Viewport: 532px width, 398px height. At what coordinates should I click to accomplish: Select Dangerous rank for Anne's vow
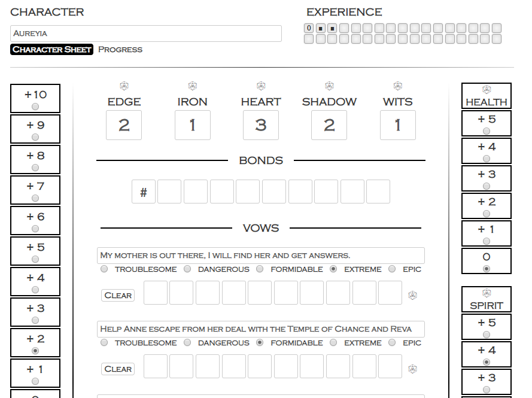(187, 343)
